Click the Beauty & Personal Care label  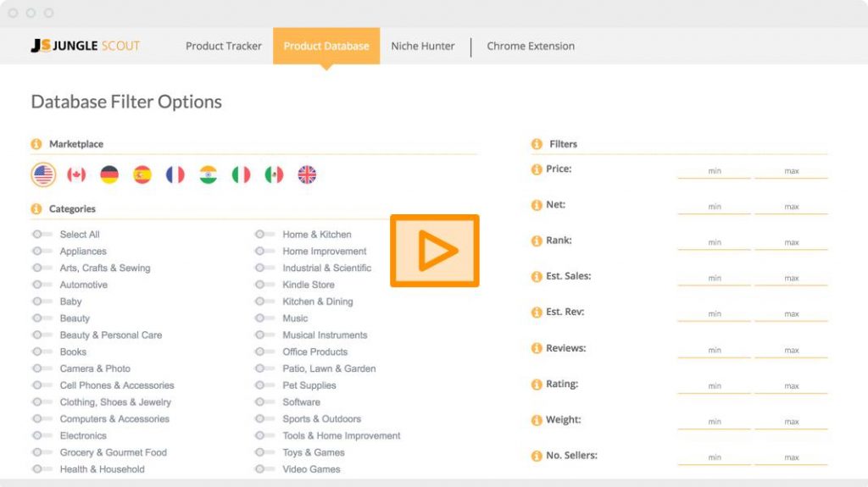111,335
